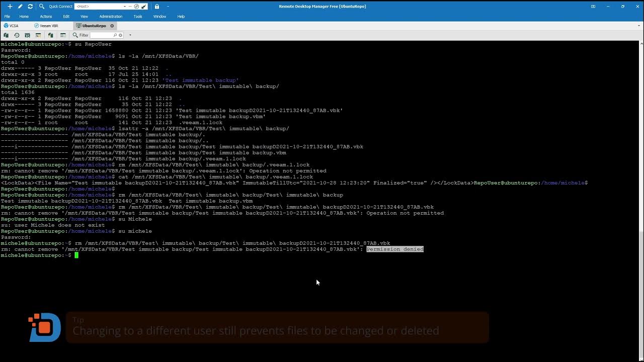Open the Administration menu

[x=111, y=17]
